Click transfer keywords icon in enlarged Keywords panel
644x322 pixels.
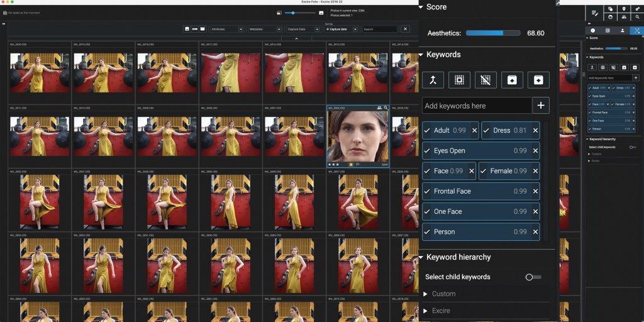[433, 80]
